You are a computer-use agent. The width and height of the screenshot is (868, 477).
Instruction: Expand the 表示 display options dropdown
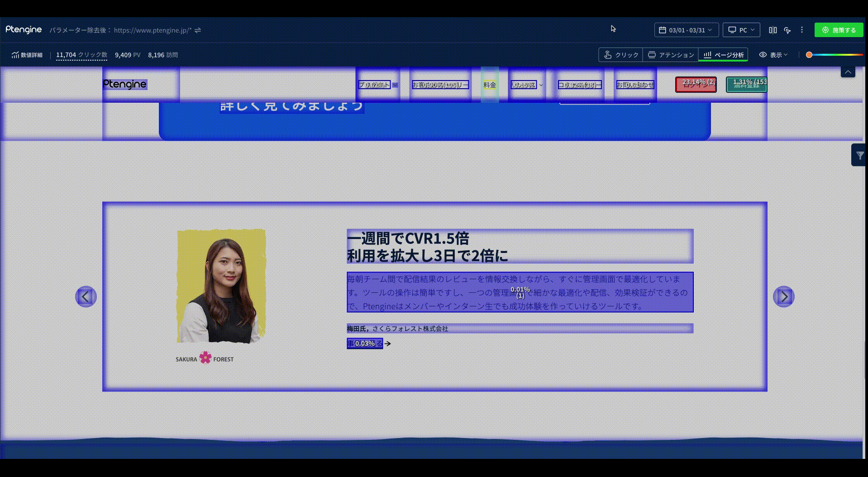coord(773,55)
